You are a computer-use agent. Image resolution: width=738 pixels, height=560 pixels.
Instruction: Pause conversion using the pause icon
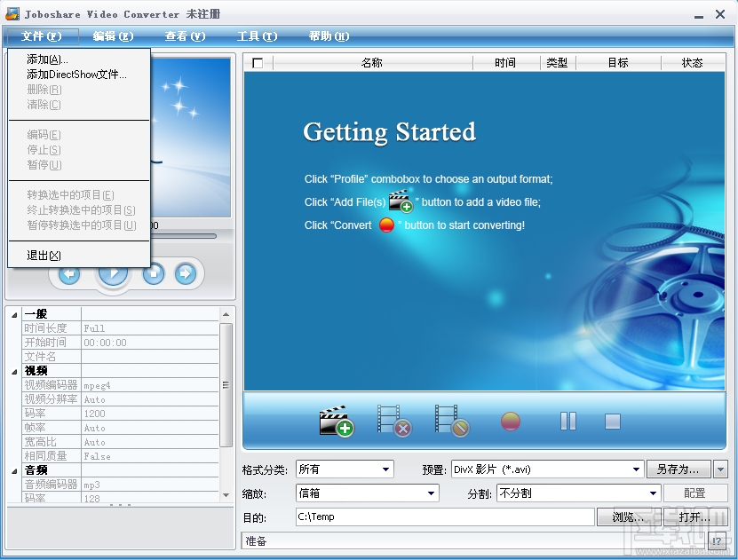point(567,421)
